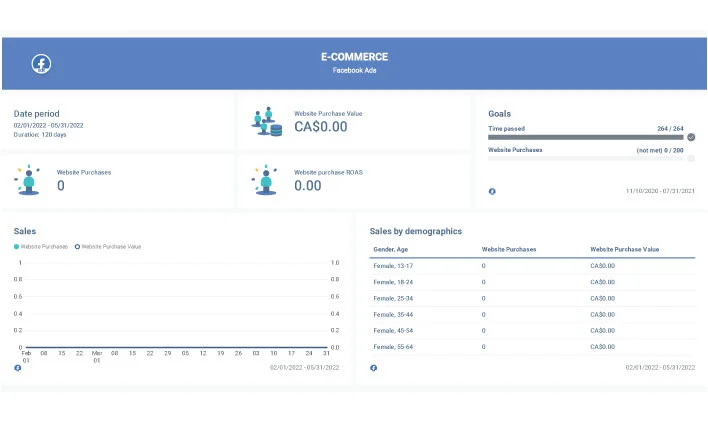Viewport: 708px width, 422px height.
Task: Click the Website Purchases not-met goal circle
Action: pos(690,158)
